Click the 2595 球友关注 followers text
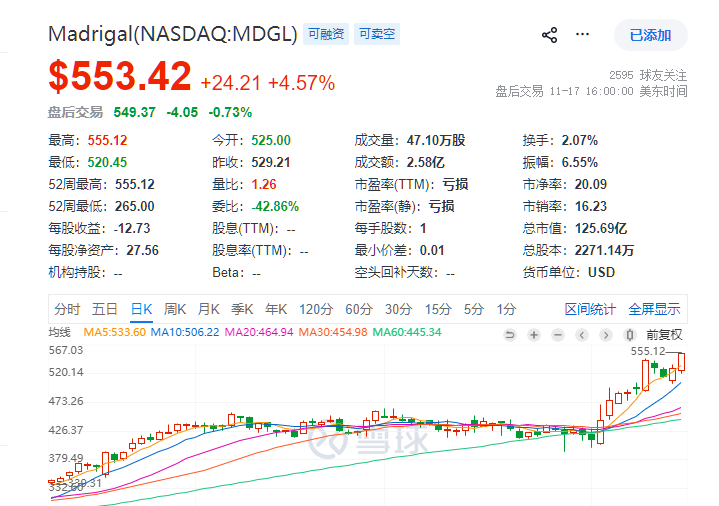The height and width of the screenshot is (506, 719). click(648, 75)
